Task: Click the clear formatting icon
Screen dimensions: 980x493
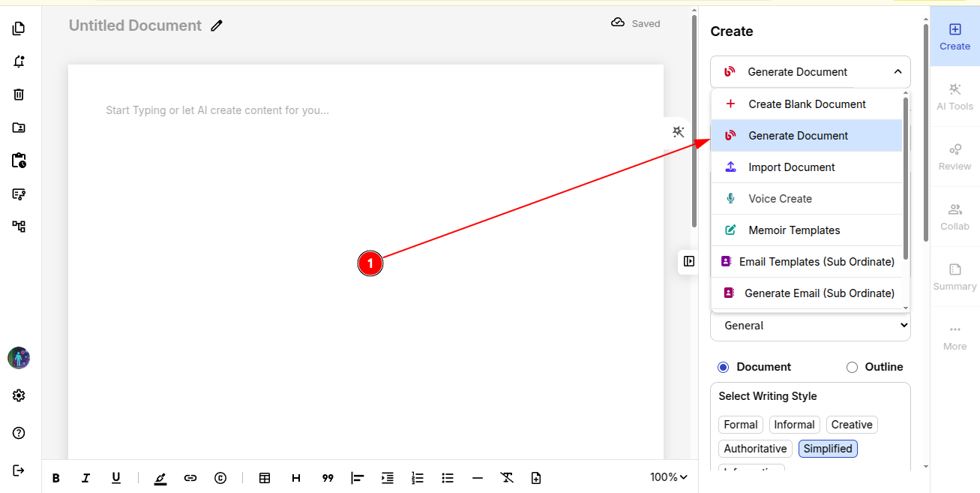Action: click(507, 478)
